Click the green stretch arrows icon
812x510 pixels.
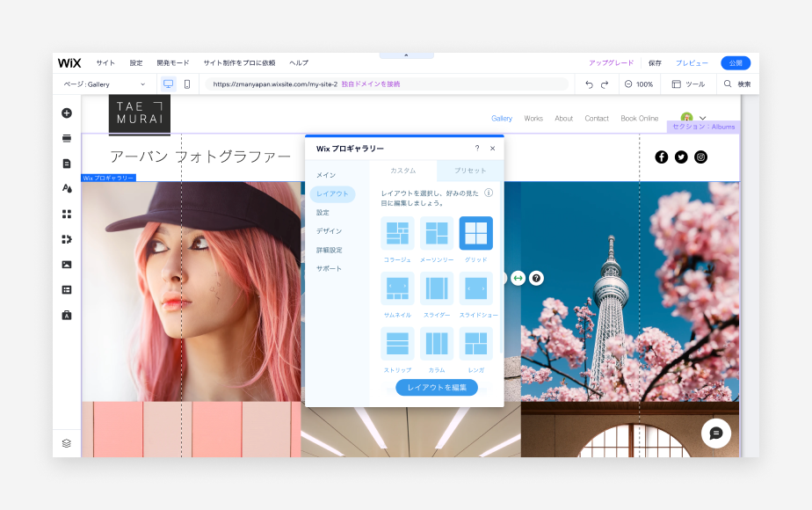[x=518, y=278]
